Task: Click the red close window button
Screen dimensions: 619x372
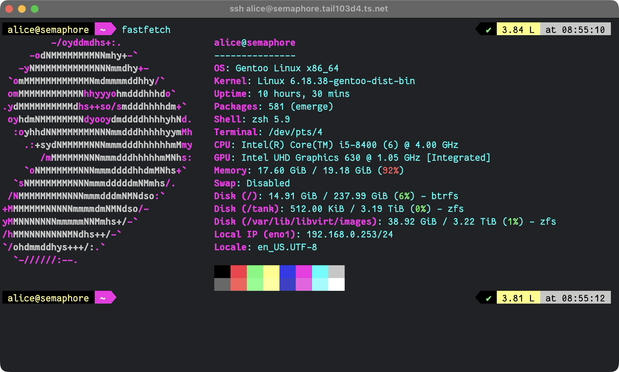Action: point(9,9)
